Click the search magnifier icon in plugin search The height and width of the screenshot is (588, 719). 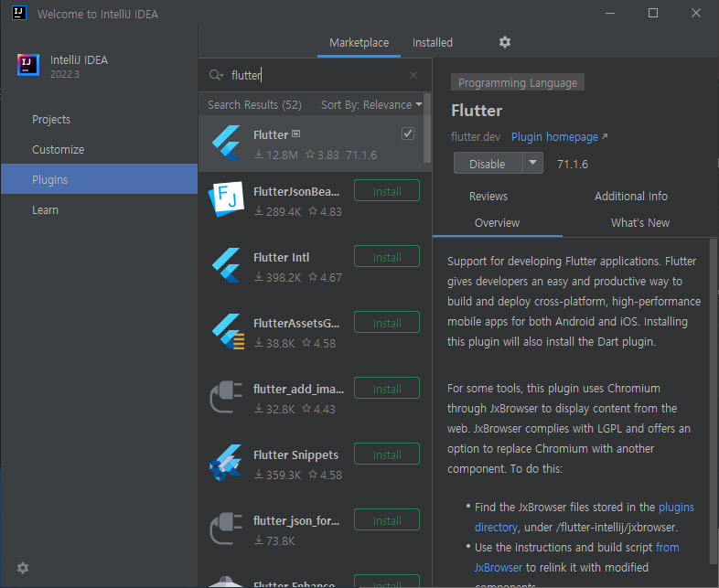[216, 75]
